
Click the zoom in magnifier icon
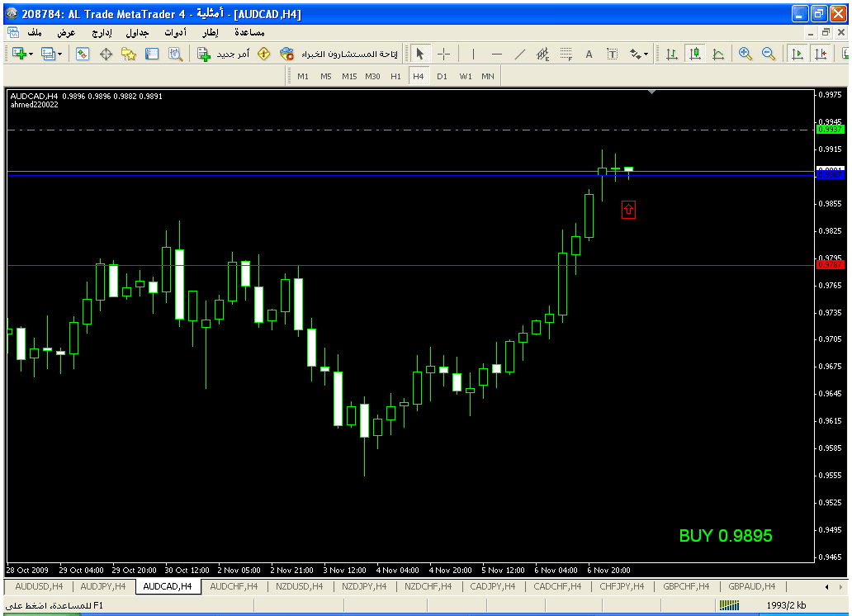[x=745, y=54]
